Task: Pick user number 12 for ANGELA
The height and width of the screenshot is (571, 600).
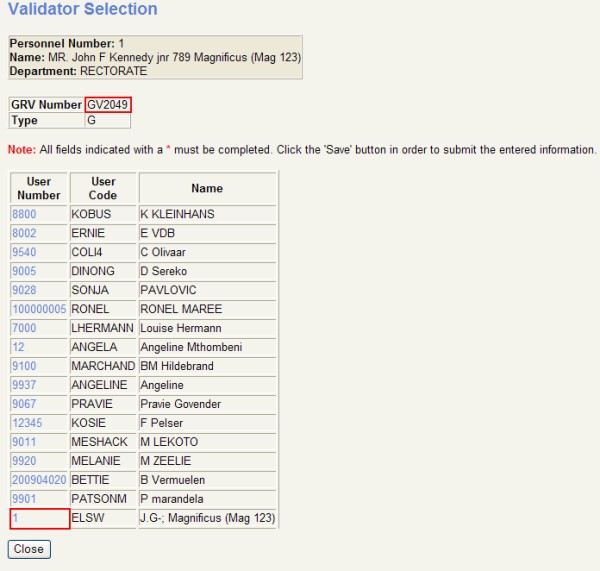Action: pyautogui.click(x=18, y=347)
